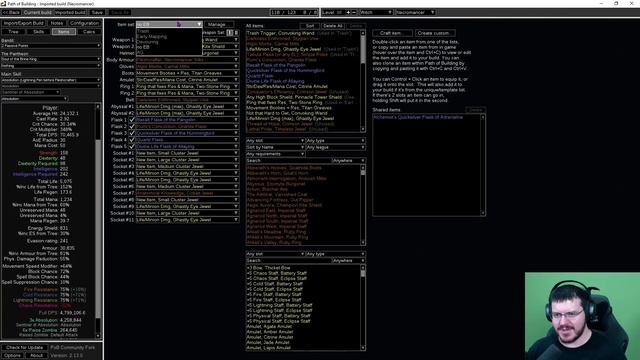Open the Necromancer ascendancy dropdown
This screenshot has height=360, width=640.
(415, 12)
